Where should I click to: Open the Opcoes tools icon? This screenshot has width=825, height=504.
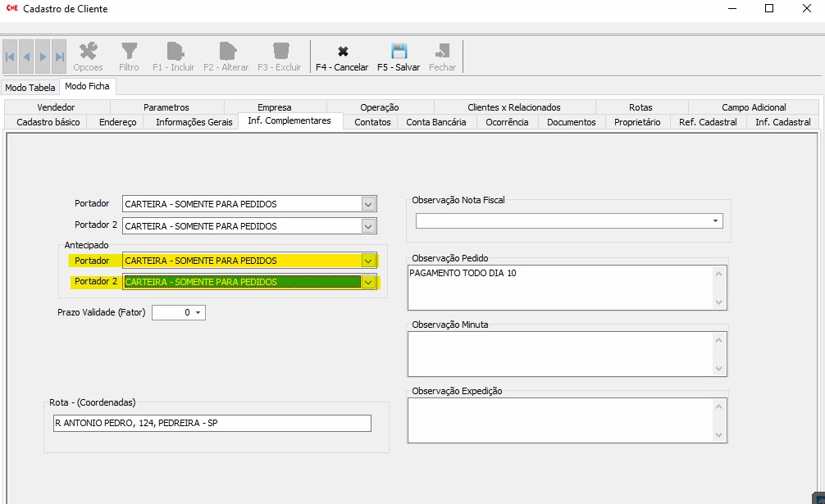89,51
